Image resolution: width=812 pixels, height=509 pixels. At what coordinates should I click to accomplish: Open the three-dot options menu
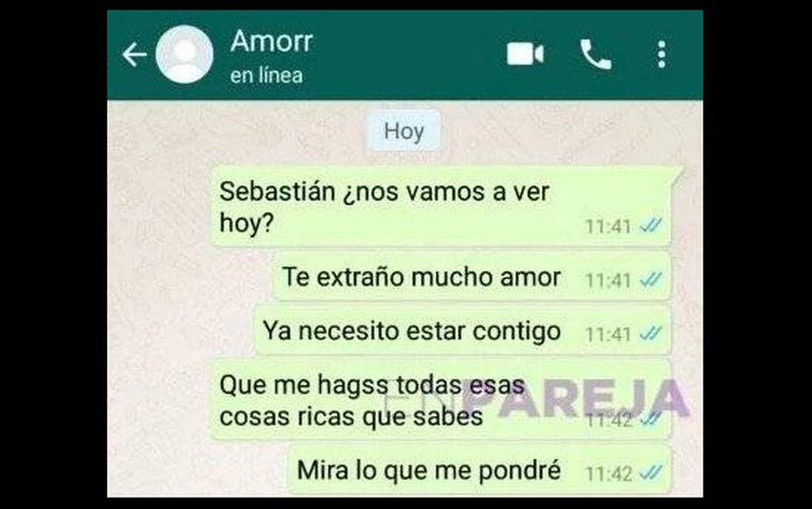[x=661, y=54]
